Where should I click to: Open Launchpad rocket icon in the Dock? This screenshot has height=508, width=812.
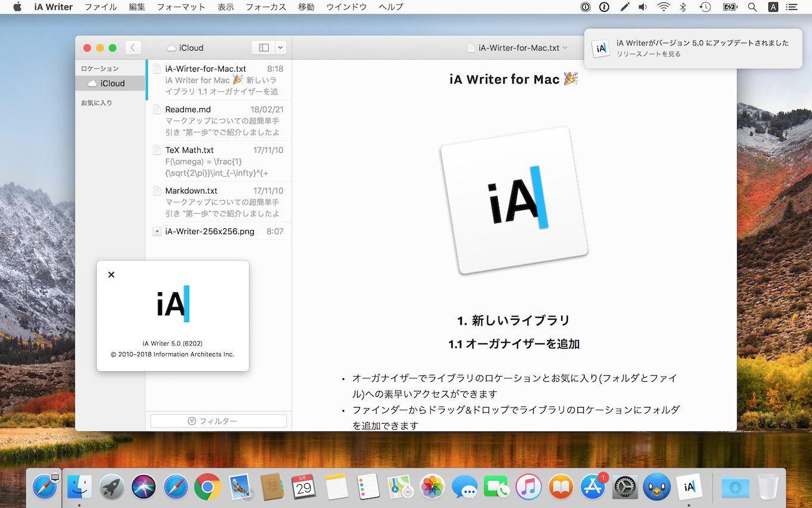(x=112, y=487)
